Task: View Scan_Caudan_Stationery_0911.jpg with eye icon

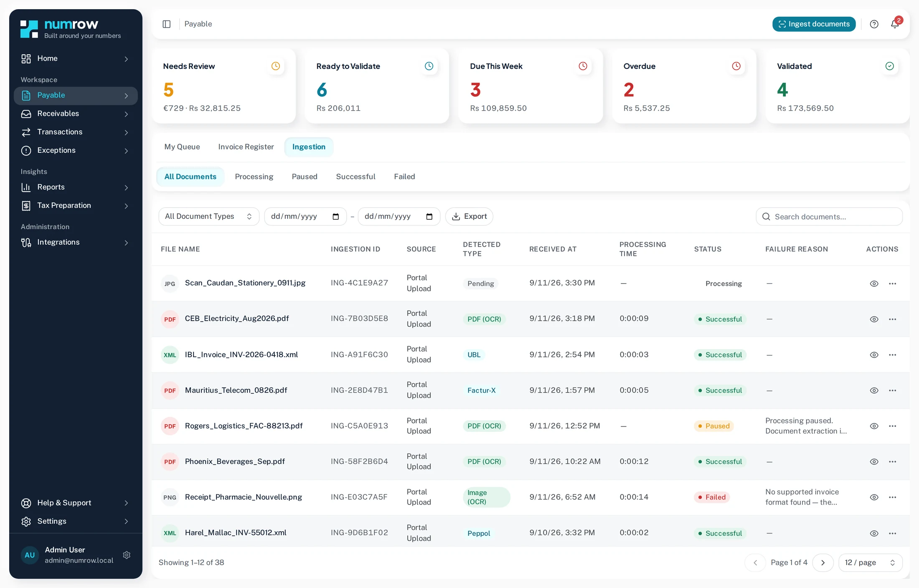Action: point(874,284)
